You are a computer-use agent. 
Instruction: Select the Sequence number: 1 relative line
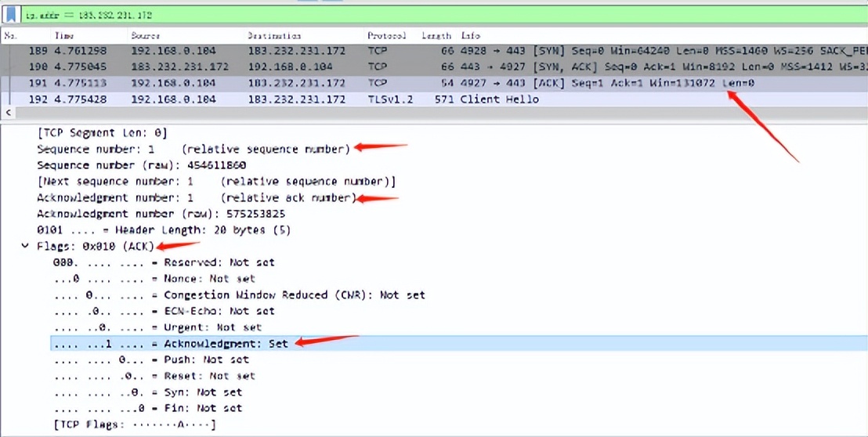click(193, 150)
